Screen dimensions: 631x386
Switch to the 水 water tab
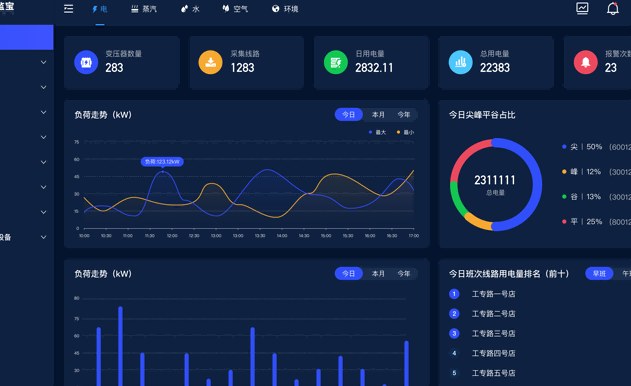click(190, 9)
